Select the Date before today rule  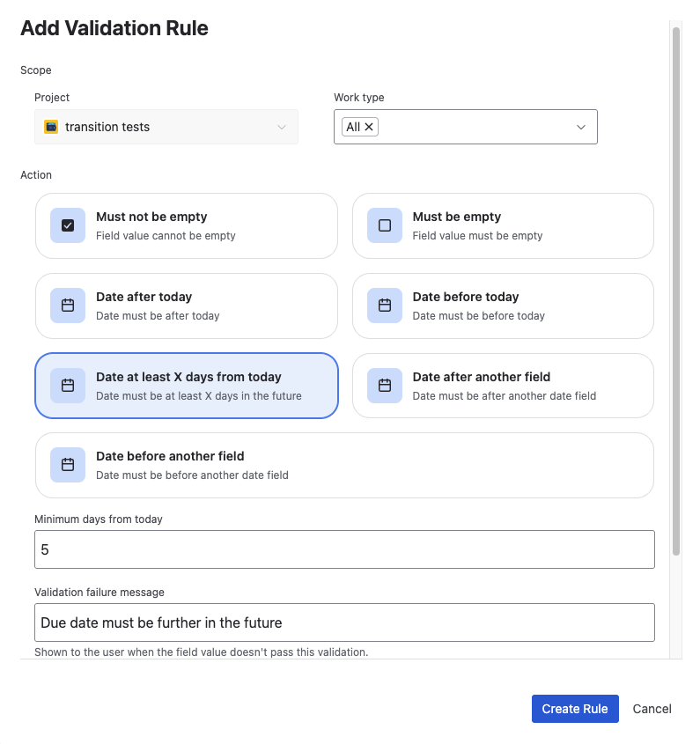point(502,306)
